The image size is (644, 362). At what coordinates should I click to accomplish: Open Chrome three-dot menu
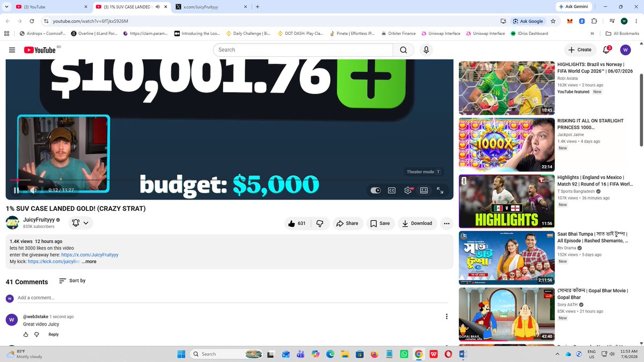coord(636,21)
